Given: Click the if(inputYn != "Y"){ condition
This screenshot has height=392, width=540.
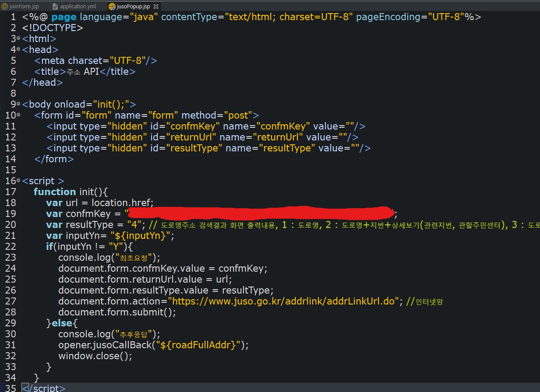Looking at the screenshot, I should (89, 246).
